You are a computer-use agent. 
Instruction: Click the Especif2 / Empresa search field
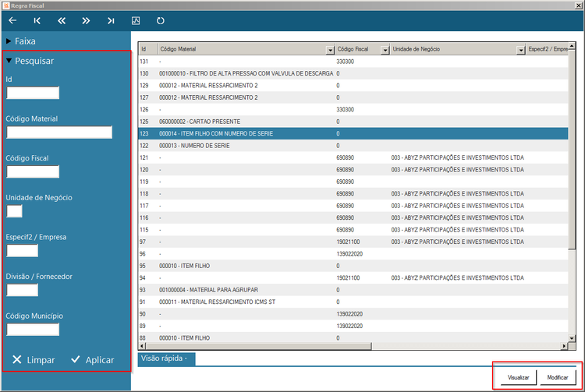(x=23, y=251)
